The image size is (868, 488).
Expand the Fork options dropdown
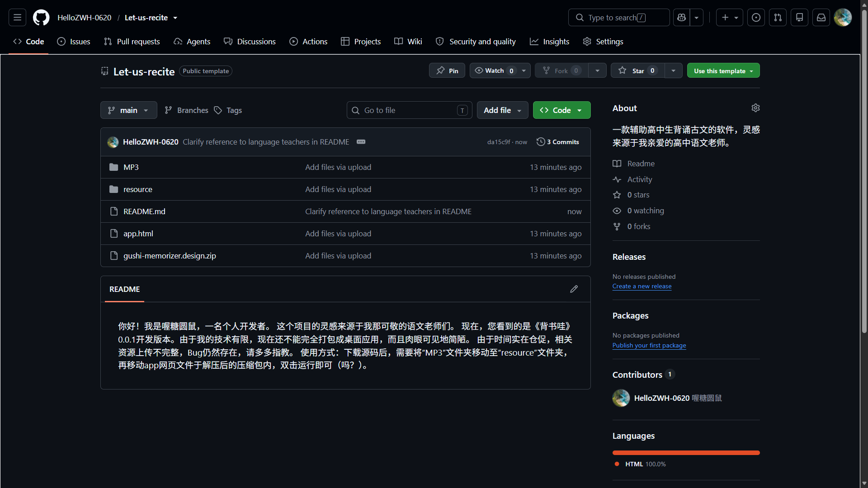598,70
